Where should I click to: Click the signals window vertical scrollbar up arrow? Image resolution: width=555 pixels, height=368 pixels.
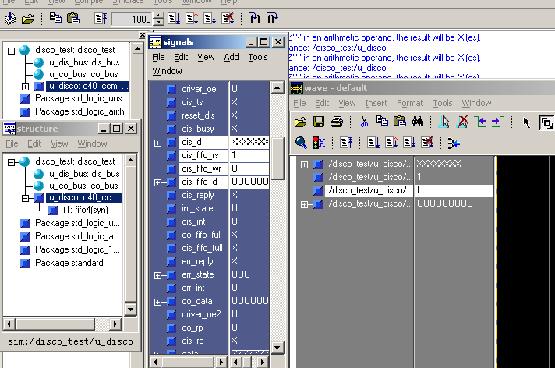pyautogui.click(x=278, y=87)
